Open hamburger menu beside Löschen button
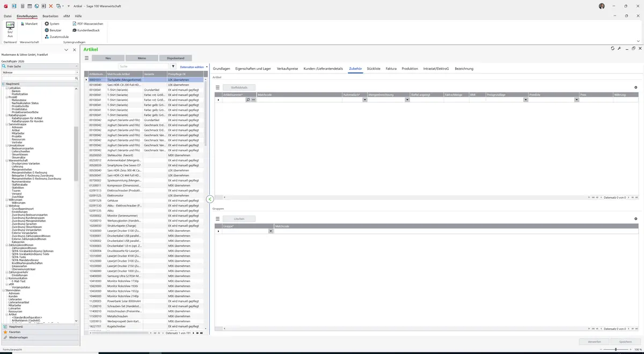Viewport: 644px width, 354px height. [218, 218]
